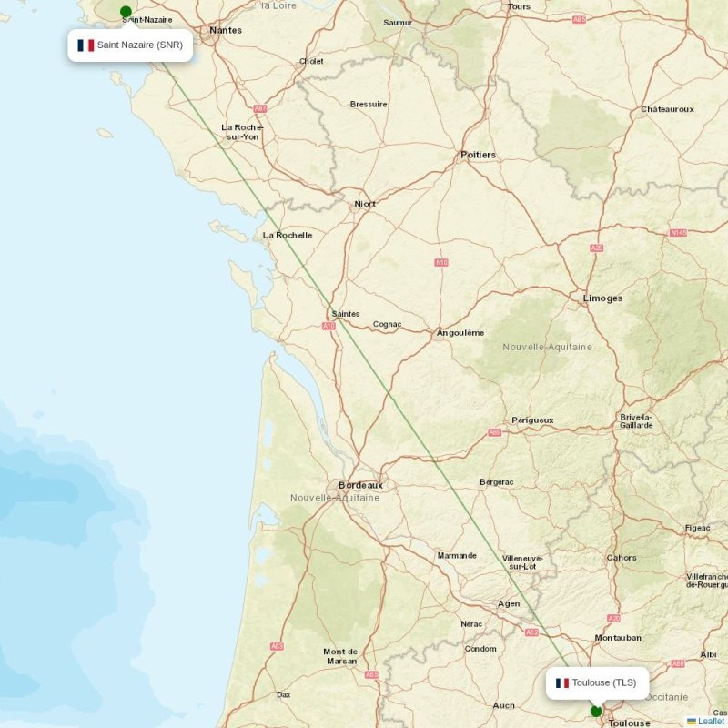Click the La Rochelle city label
Screen dimensions: 728x728
pos(288,235)
